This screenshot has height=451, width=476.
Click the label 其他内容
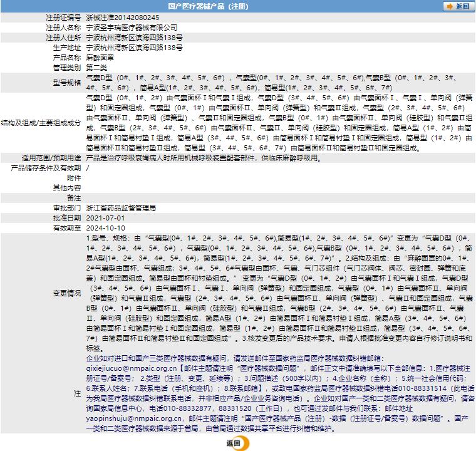coord(67,188)
